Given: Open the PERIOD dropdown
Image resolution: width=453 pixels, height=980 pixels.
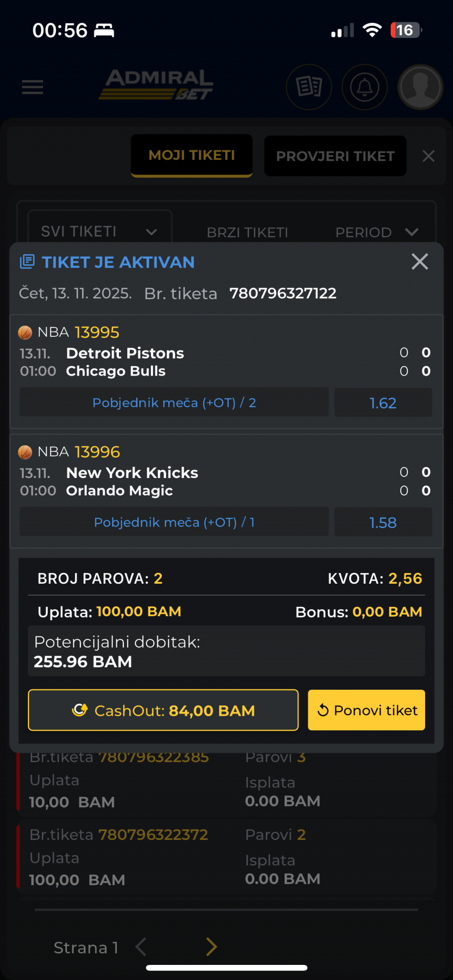Looking at the screenshot, I should pos(377,232).
